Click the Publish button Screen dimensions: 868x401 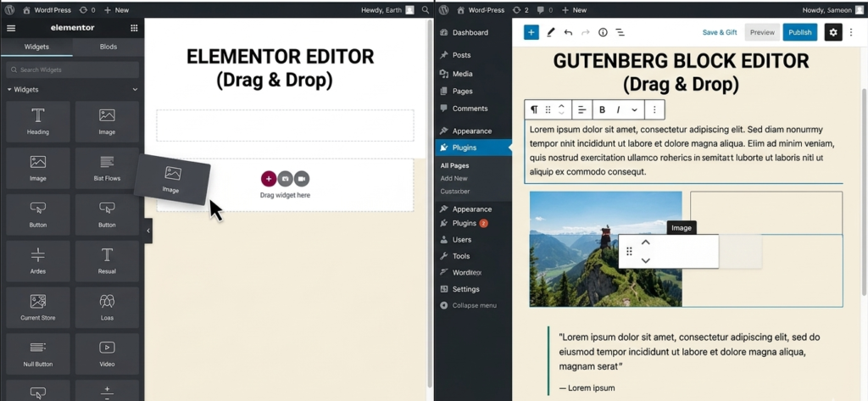[800, 32]
